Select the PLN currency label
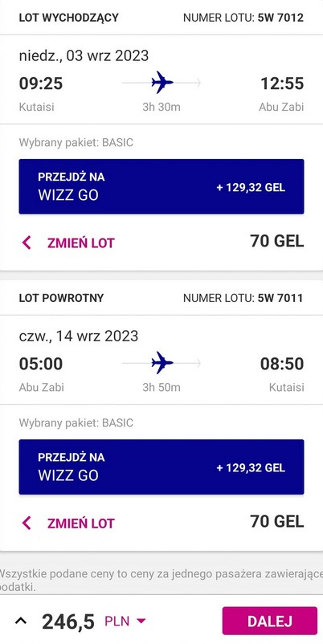Screen dimensions: 323x644 pyautogui.click(x=117, y=621)
